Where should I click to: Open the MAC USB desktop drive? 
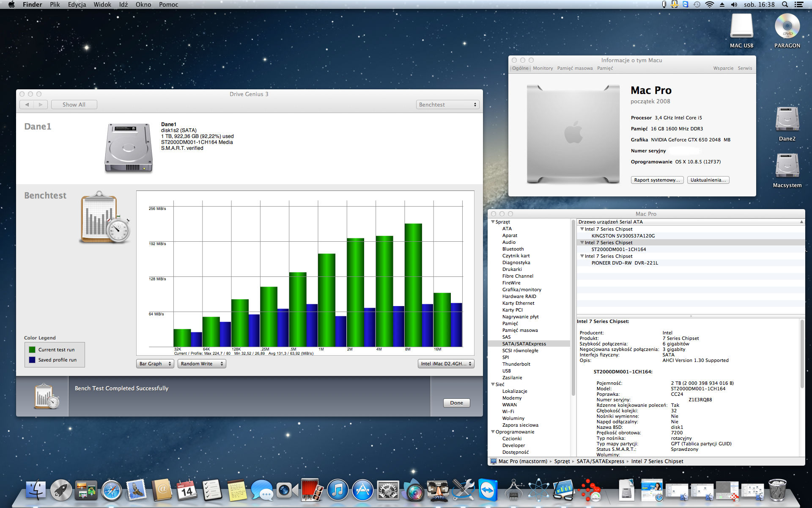coord(741,31)
